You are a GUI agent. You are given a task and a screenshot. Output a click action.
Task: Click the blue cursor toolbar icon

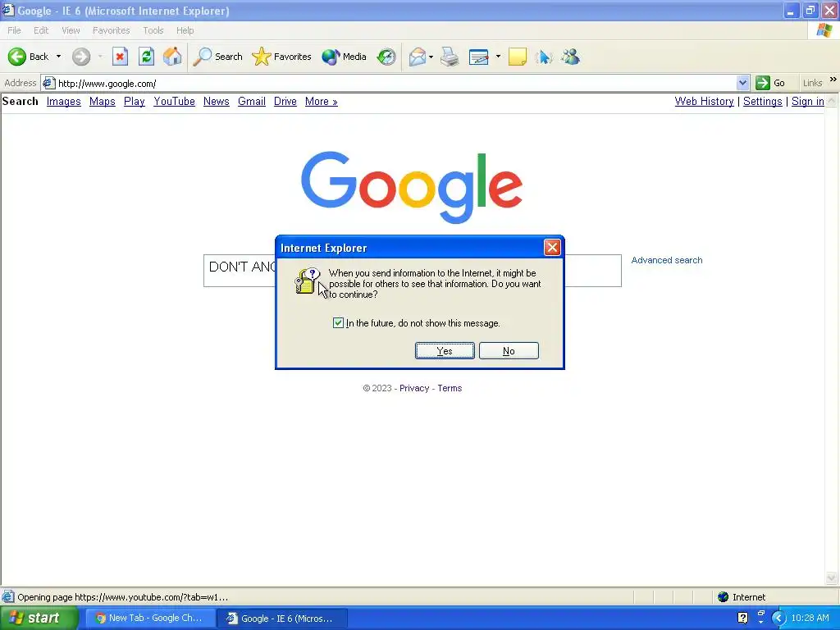(x=544, y=57)
